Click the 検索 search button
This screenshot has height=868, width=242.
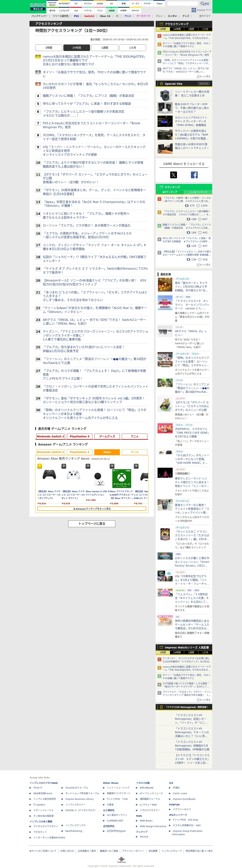pos(205,4)
